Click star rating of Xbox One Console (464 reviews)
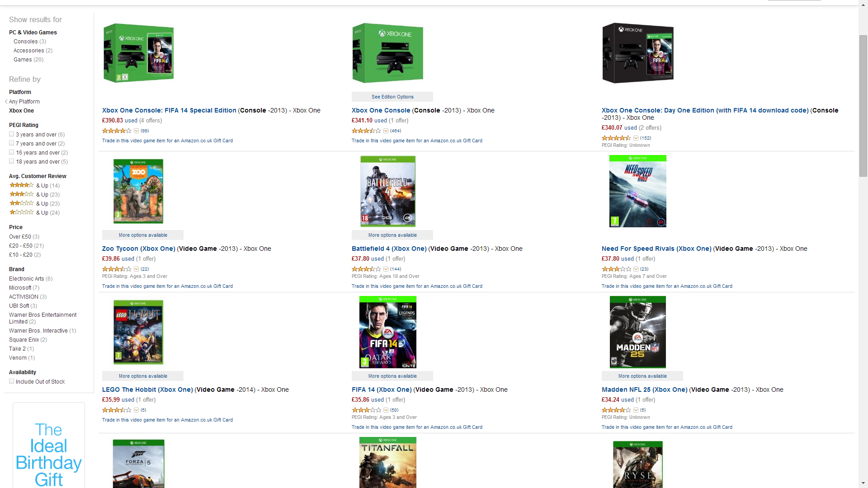 [366, 131]
